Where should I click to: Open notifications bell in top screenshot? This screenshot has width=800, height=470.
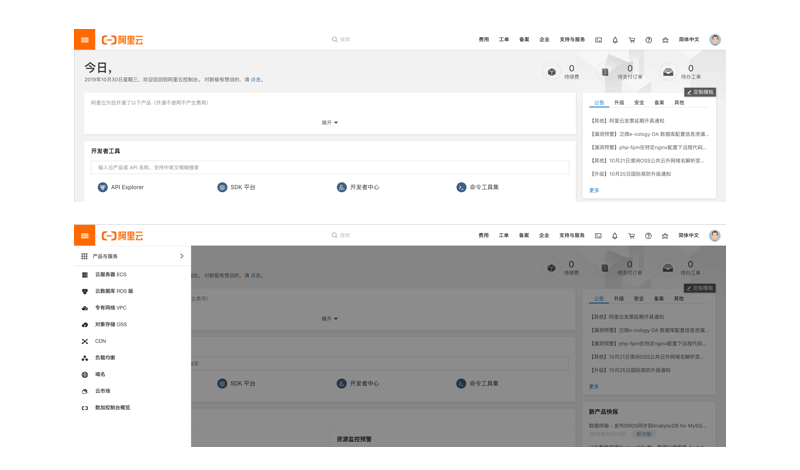pyautogui.click(x=615, y=40)
